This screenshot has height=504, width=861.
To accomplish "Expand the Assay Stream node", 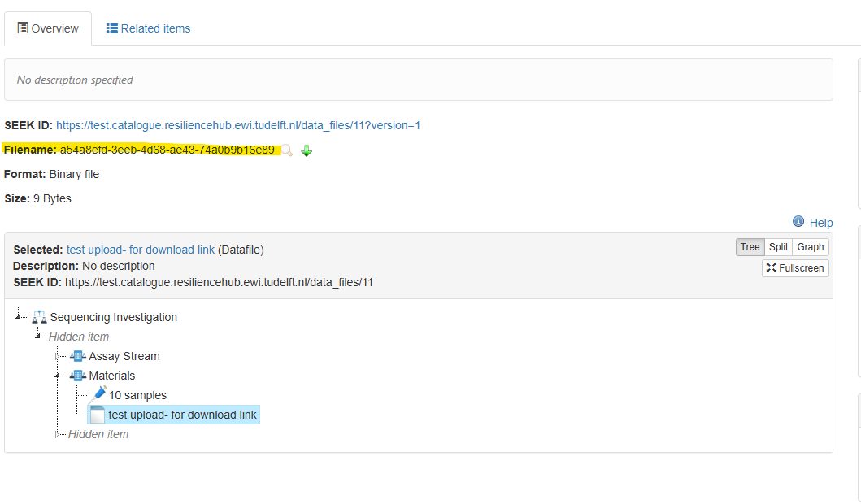I will pos(57,356).
